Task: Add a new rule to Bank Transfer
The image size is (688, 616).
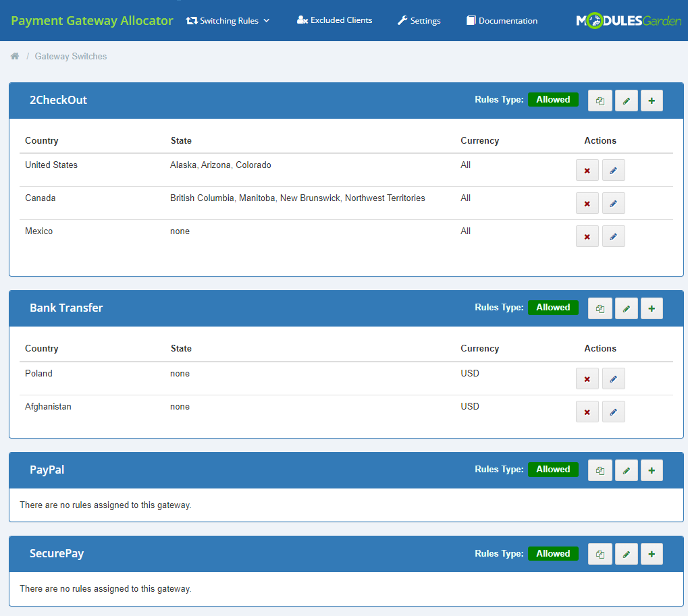Action: click(652, 308)
